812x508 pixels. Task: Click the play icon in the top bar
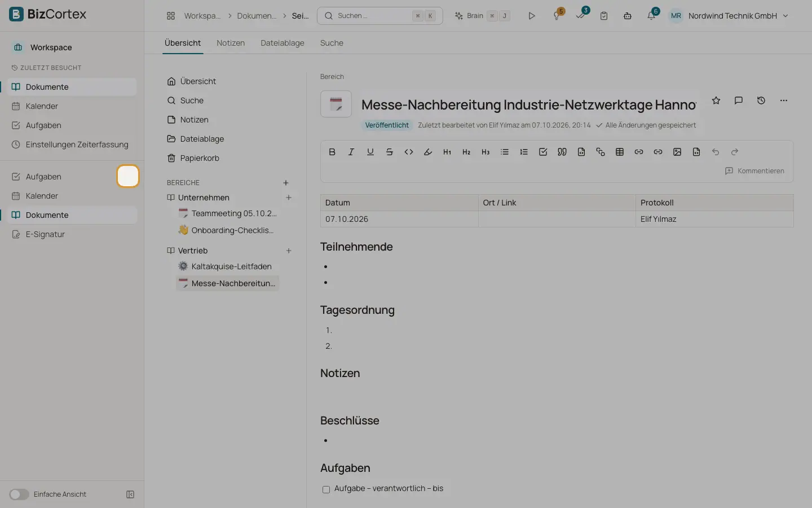tap(532, 16)
